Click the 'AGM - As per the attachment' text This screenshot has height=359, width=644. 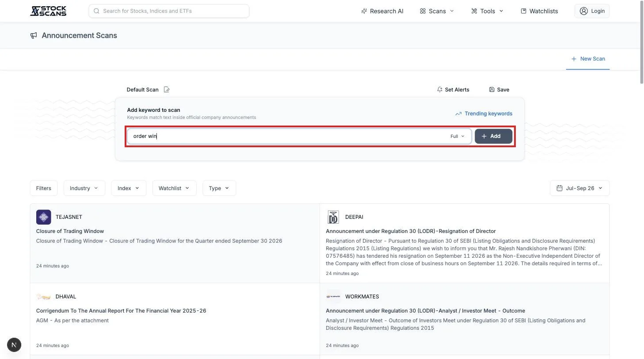point(72,321)
